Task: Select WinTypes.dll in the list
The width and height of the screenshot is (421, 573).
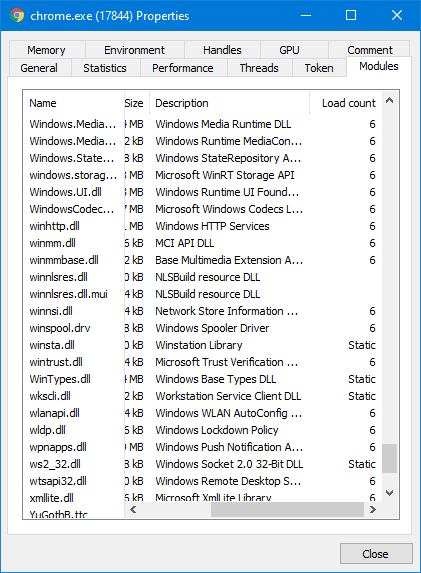Action: click(x=202, y=379)
